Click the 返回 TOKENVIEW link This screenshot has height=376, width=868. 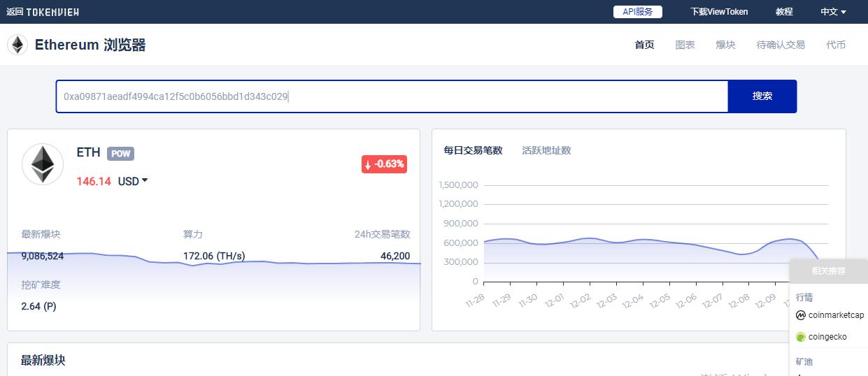[x=43, y=12]
